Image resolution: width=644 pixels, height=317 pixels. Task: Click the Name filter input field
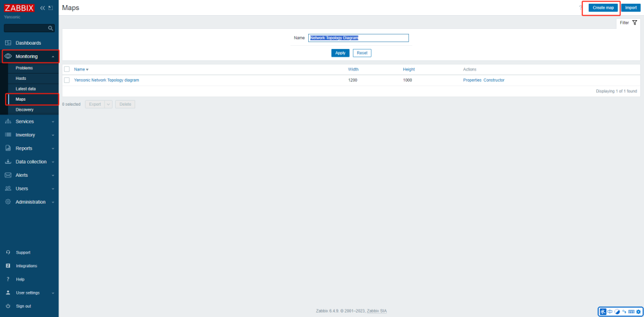[x=358, y=38]
